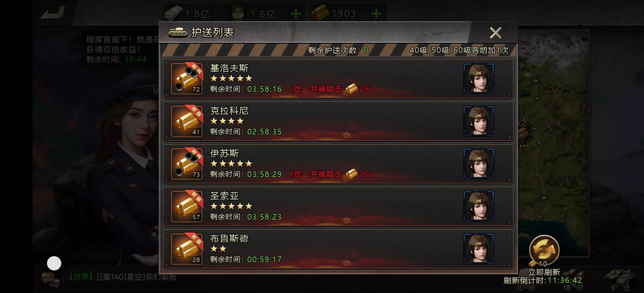Close the 护送列表 escort list dialog
The image size is (644, 293).
[x=495, y=33]
